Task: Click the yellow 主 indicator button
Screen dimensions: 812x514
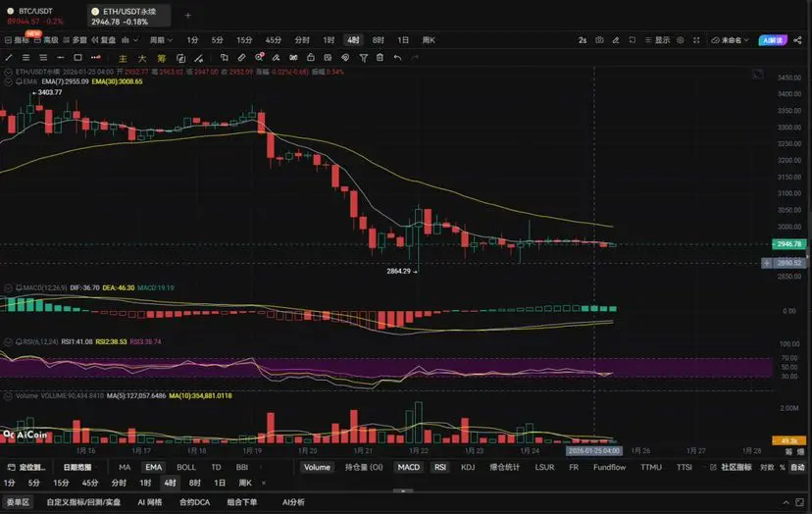Action: 123,58
